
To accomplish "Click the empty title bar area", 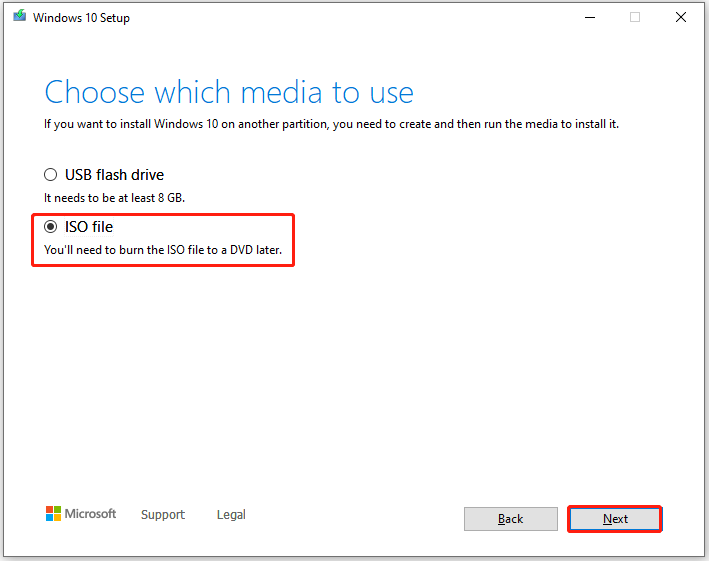I will point(350,17).
